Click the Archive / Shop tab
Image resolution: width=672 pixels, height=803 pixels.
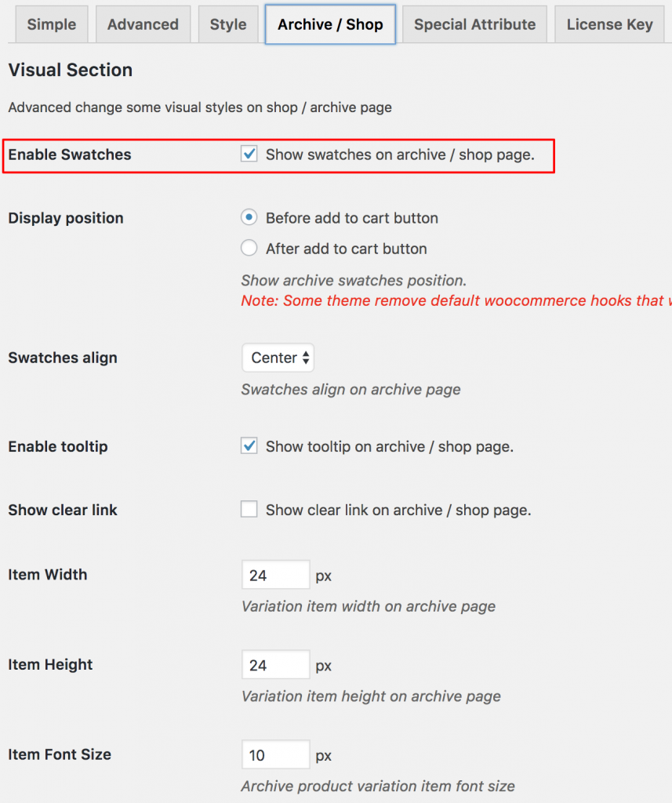tap(329, 24)
